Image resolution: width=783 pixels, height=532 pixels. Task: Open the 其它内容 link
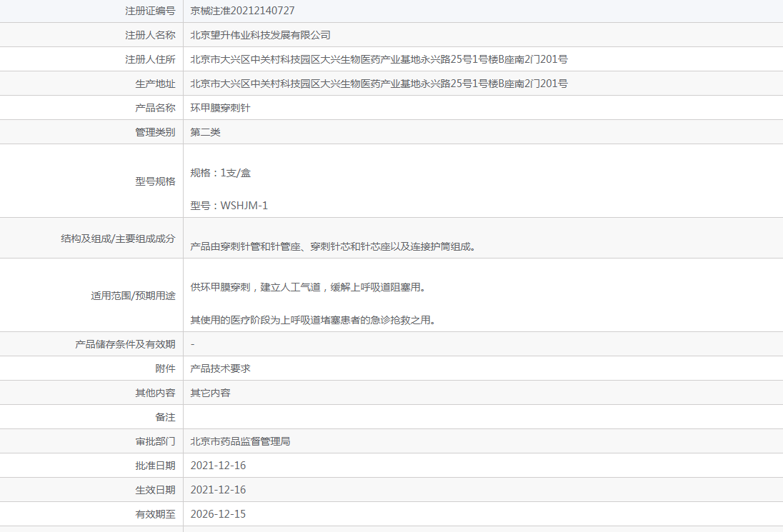210,393
